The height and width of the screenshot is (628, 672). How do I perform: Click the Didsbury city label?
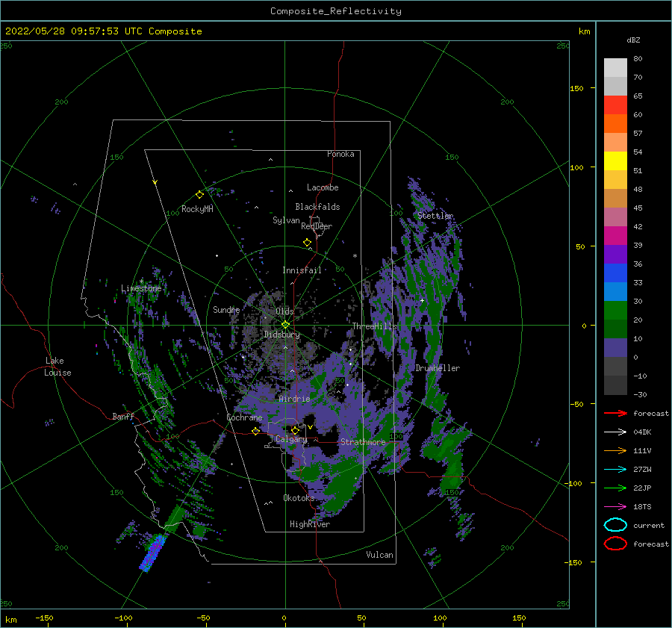281,335
